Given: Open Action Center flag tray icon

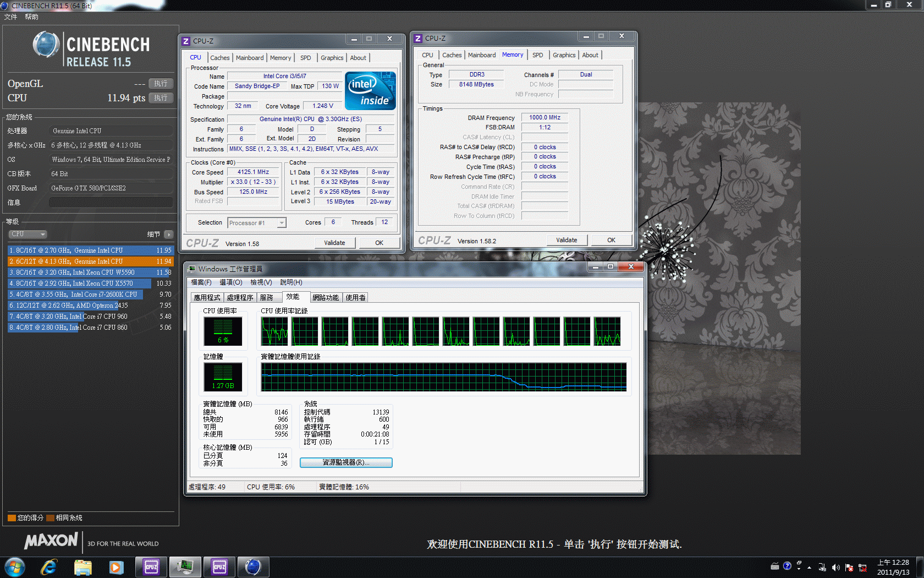Looking at the screenshot, I should [849, 567].
